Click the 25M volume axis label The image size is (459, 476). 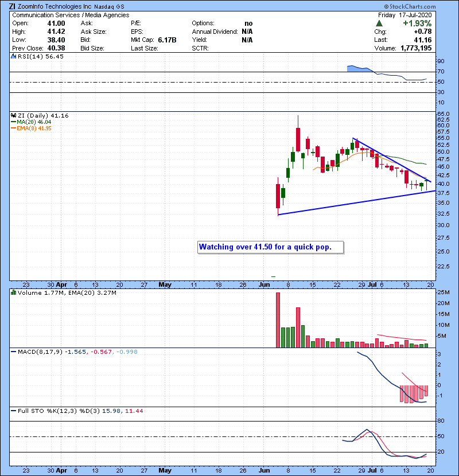coord(443,292)
